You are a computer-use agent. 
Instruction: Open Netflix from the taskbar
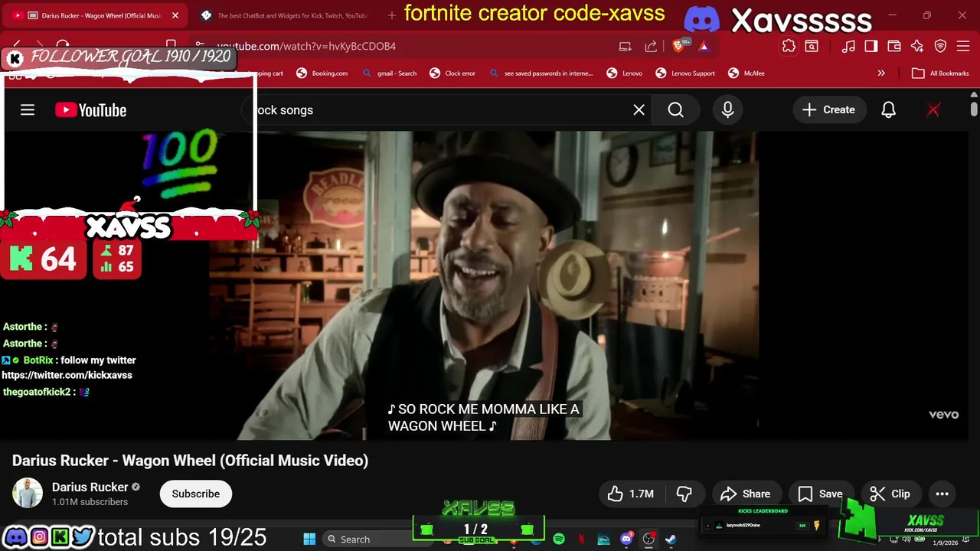[x=582, y=540]
